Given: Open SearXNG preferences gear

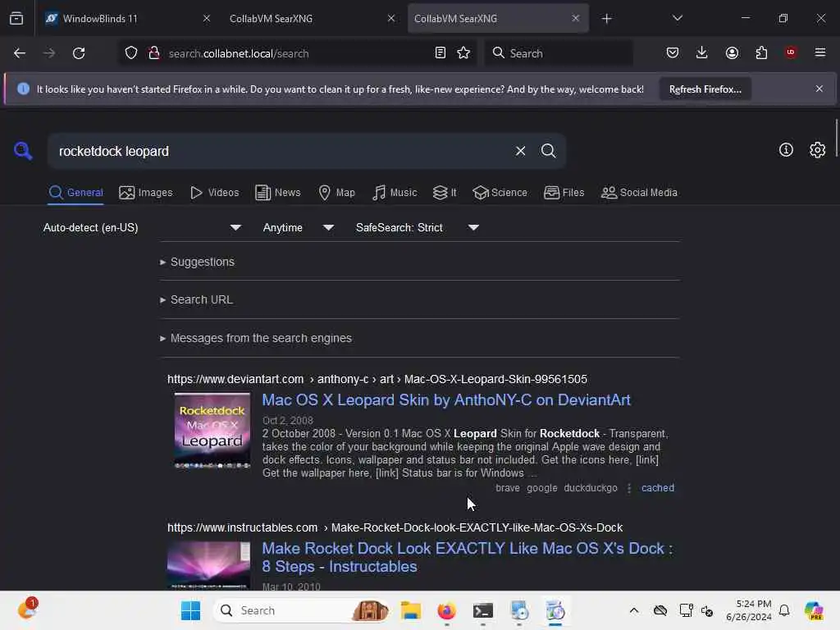Looking at the screenshot, I should (x=818, y=150).
